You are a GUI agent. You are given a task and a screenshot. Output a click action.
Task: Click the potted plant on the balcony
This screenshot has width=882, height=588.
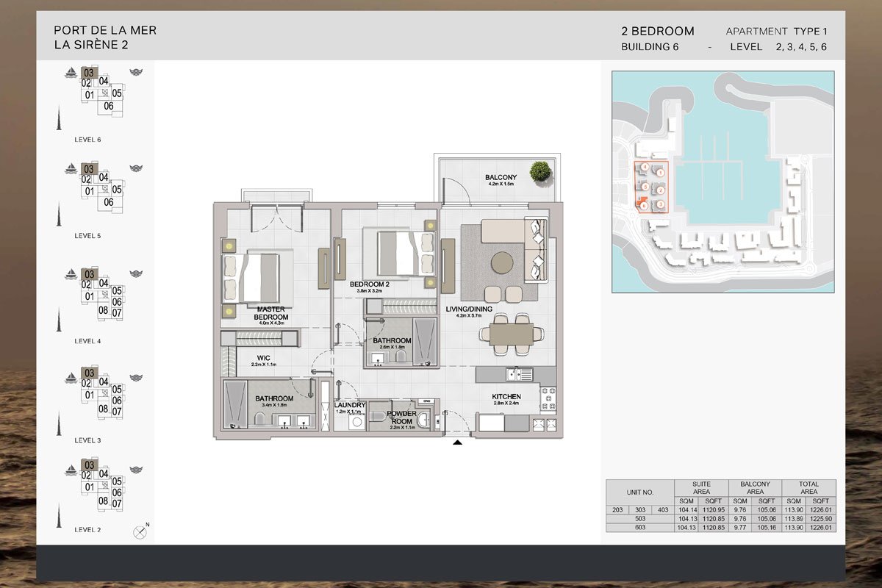[x=540, y=171]
